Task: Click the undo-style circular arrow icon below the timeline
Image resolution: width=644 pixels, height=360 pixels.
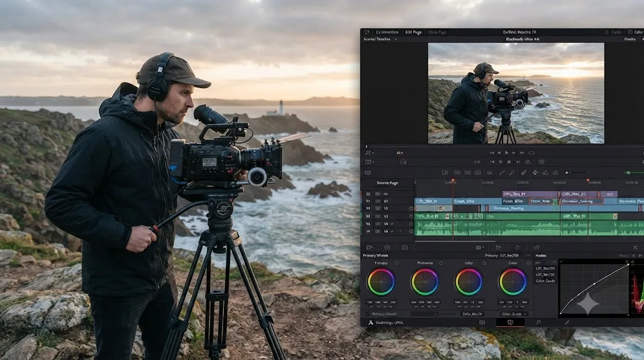Action: point(518,247)
